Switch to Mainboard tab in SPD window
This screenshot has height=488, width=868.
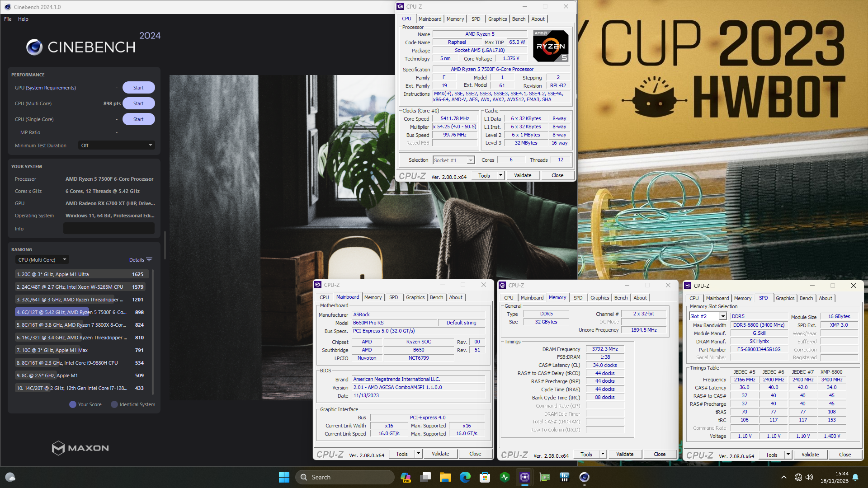[x=717, y=298]
